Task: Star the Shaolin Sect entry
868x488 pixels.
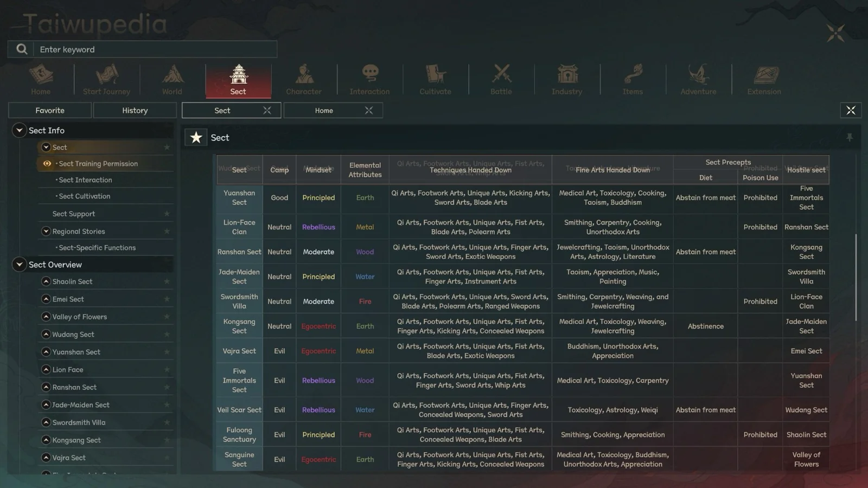Action: (167, 281)
